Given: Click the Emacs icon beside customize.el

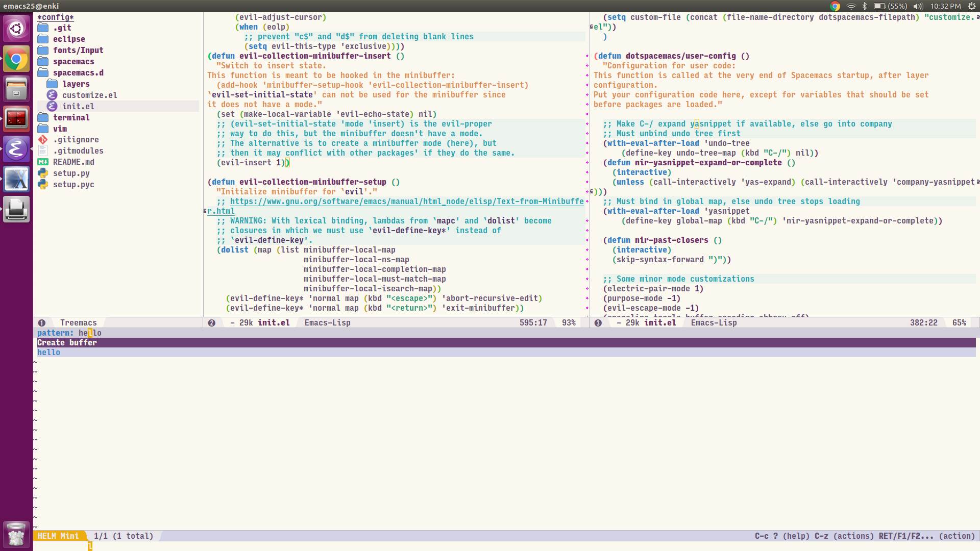Looking at the screenshot, I should pos(52,95).
